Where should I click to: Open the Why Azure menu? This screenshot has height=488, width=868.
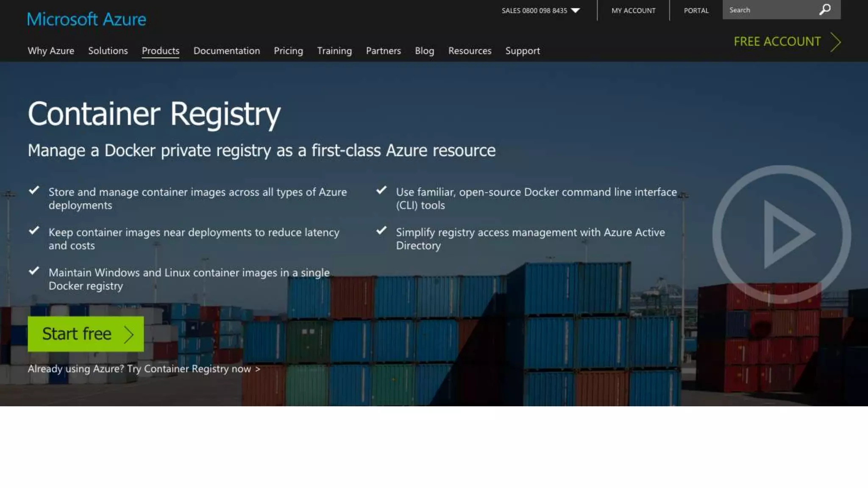pos(51,51)
